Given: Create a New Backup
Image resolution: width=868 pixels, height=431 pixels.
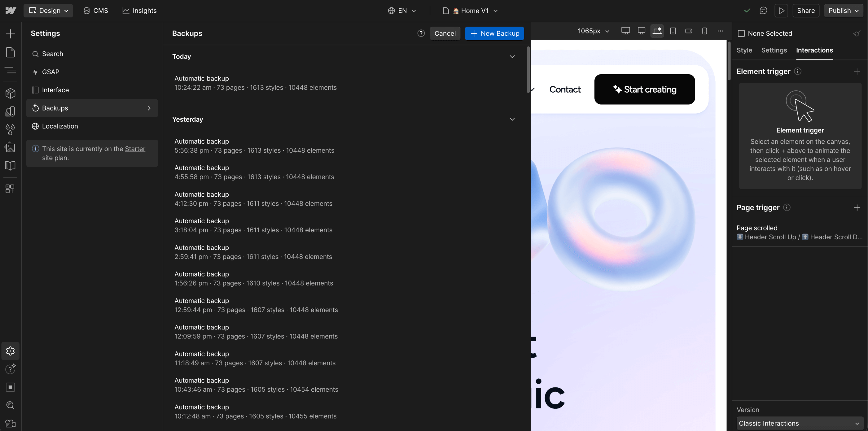Looking at the screenshot, I should click(494, 33).
